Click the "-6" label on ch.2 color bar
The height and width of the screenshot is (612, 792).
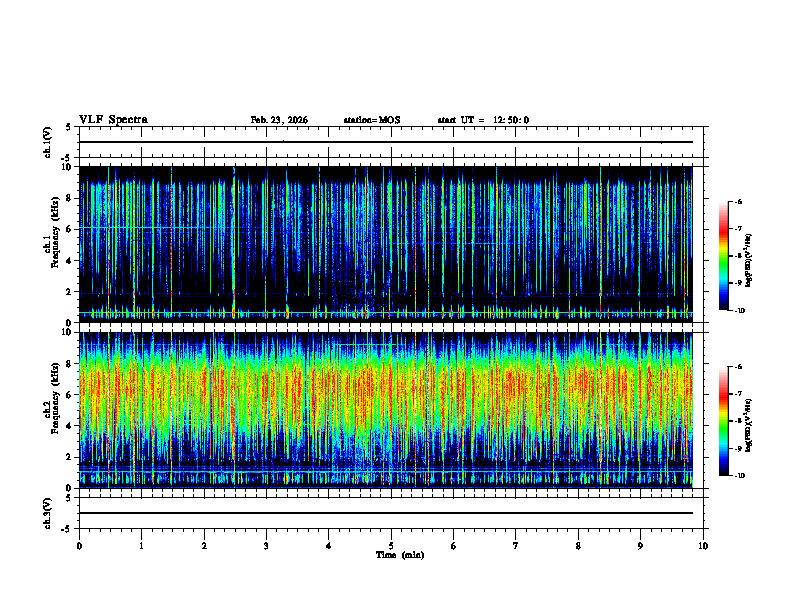click(x=738, y=367)
